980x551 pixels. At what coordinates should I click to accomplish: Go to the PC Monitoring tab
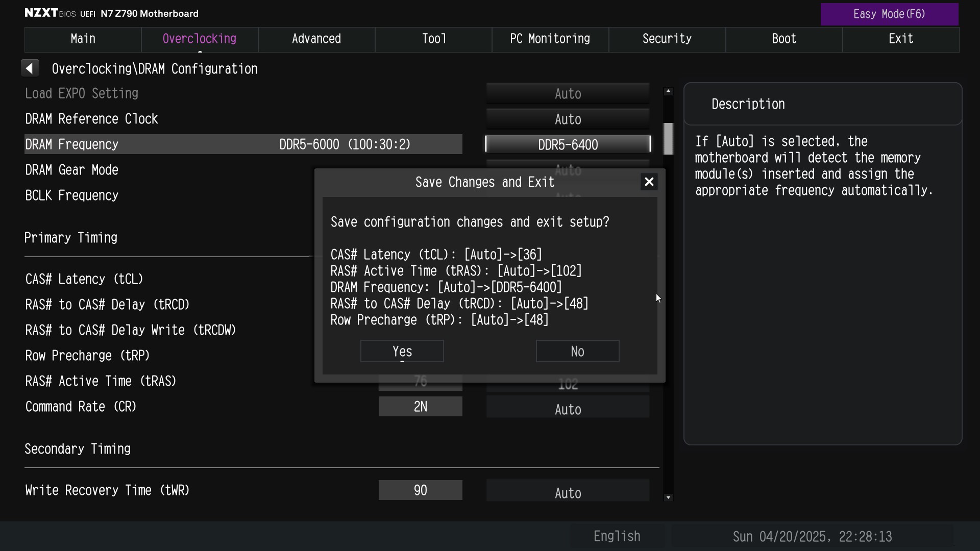(x=550, y=39)
